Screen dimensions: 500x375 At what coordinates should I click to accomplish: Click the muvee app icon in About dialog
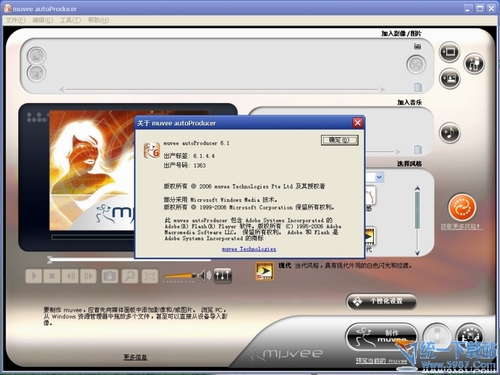152,151
